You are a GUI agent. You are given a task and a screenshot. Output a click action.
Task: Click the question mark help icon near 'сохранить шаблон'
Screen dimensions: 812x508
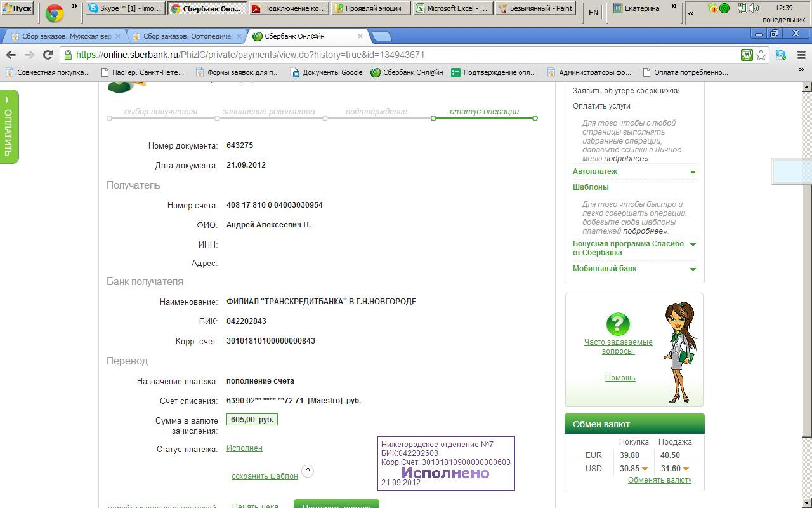(308, 471)
